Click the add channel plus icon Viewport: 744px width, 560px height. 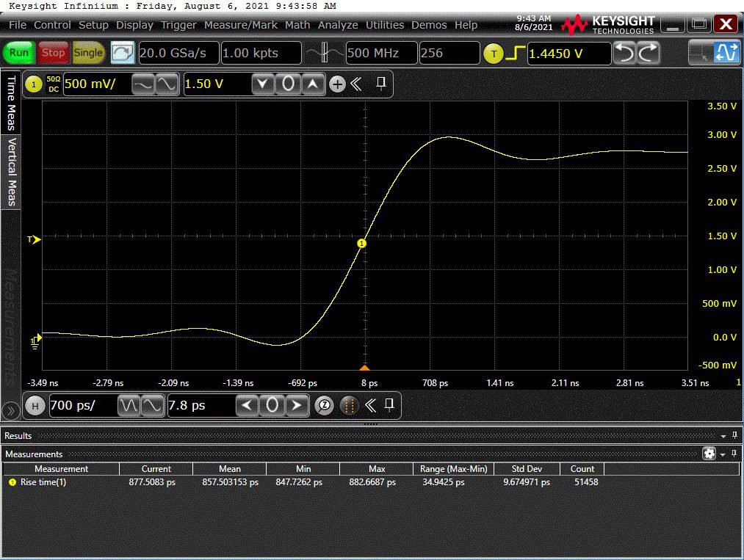pos(337,84)
